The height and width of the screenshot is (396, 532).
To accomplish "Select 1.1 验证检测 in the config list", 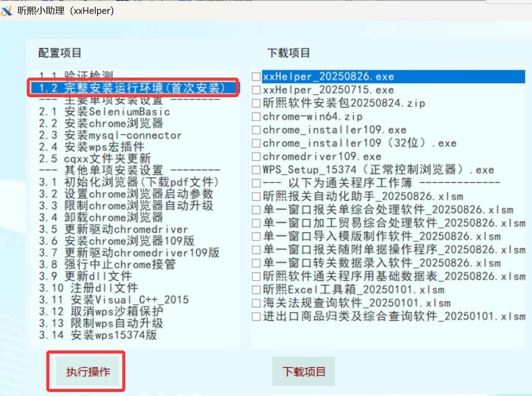I will pos(76,75).
